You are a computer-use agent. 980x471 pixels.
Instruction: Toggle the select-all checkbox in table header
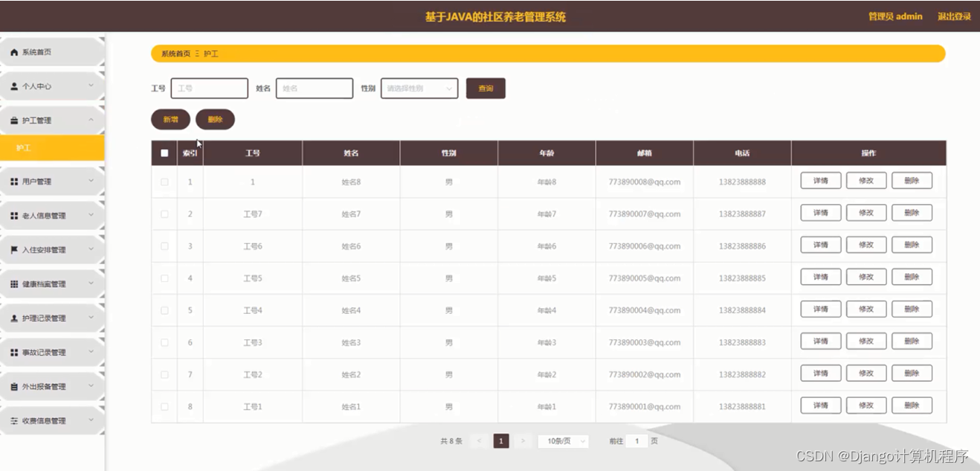(x=165, y=152)
